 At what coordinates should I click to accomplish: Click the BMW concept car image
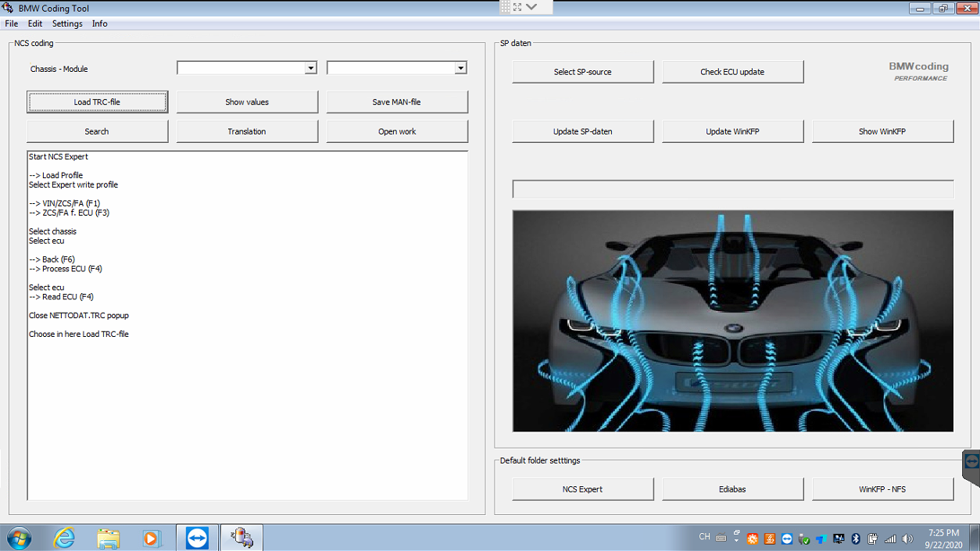(x=733, y=320)
